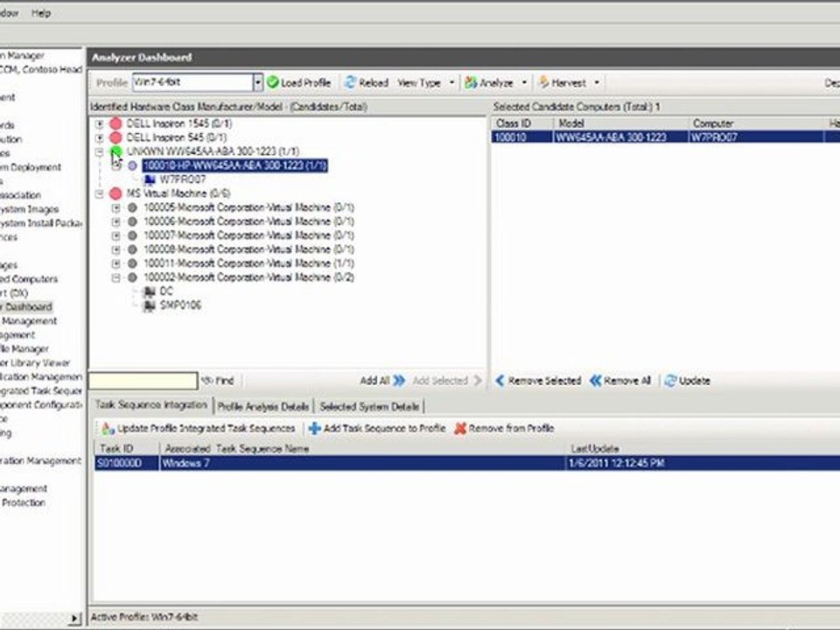
Task: Select the W7PRO07 cell in candidate table
Action: point(756,137)
